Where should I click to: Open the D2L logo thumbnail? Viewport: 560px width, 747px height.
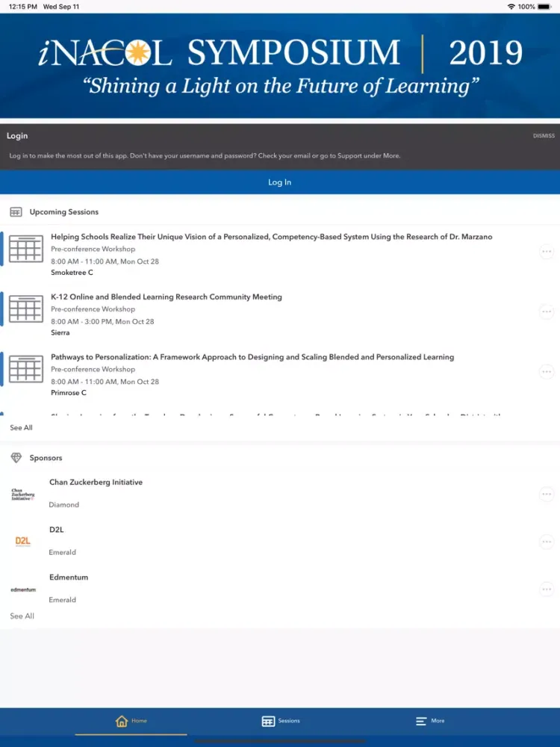(23, 541)
